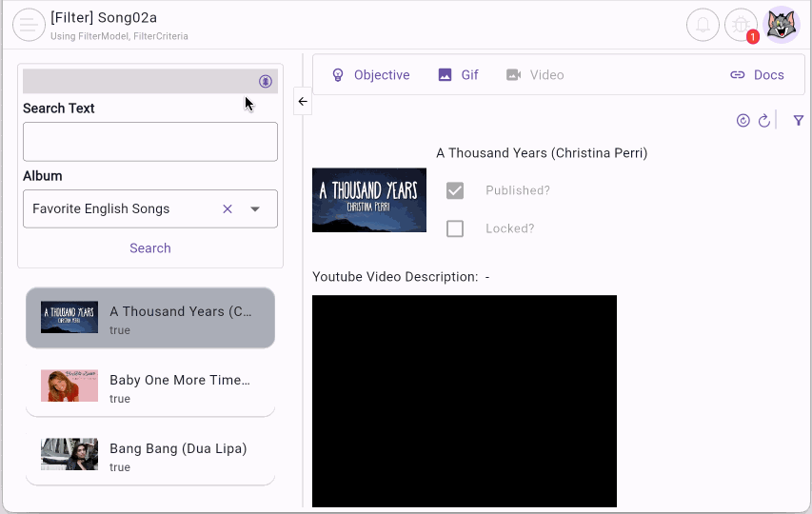Switch to the Gif tab

(458, 75)
